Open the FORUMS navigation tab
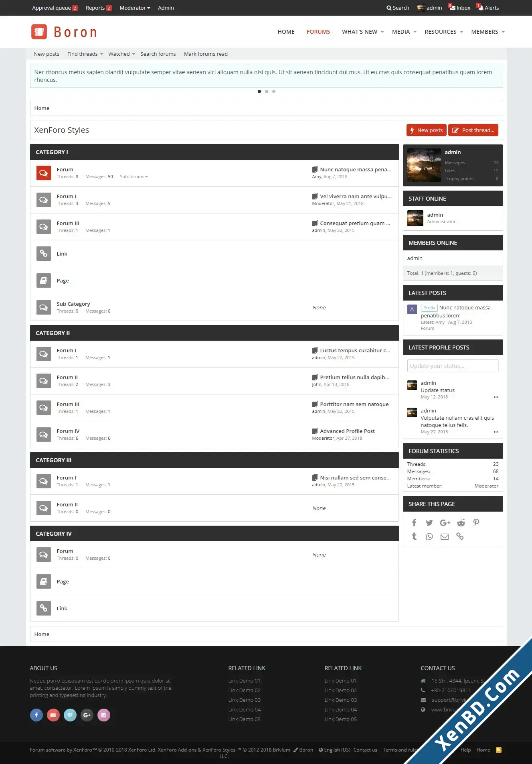 pos(318,32)
